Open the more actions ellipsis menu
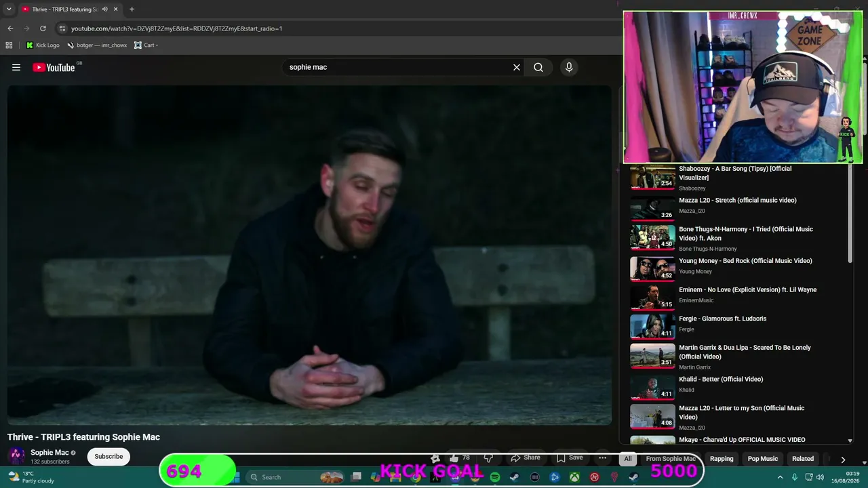This screenshot has height=488, width=868. point(602,458)
